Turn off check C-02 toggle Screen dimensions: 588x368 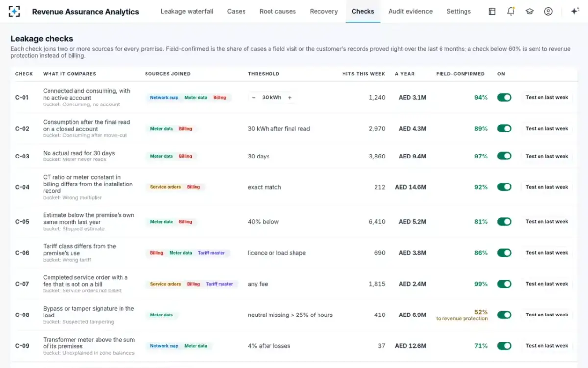(504, 128)
